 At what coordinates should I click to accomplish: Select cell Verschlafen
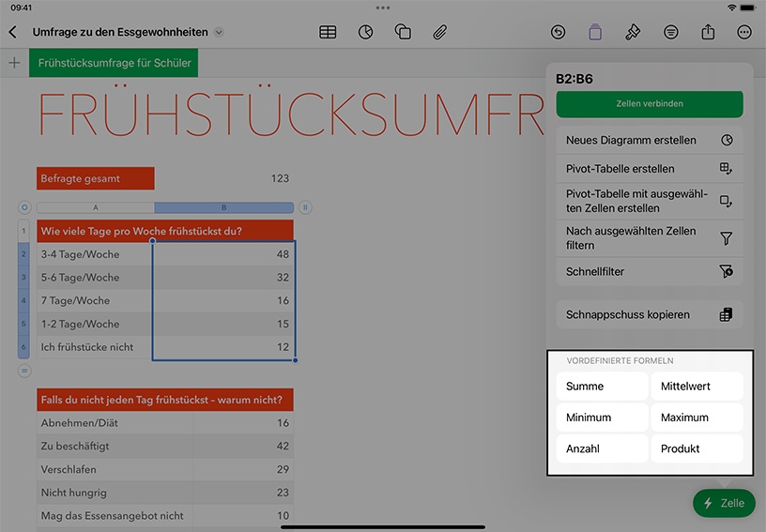tap(115, 469)
